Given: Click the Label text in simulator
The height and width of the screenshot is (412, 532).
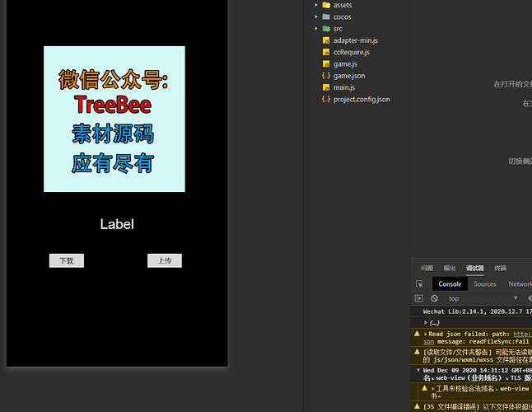Looking at the screenshot, I should click(117, 224).
